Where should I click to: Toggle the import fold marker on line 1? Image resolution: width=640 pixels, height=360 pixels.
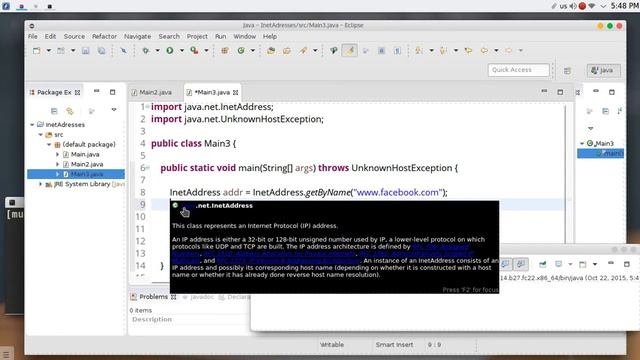(148, 106)
